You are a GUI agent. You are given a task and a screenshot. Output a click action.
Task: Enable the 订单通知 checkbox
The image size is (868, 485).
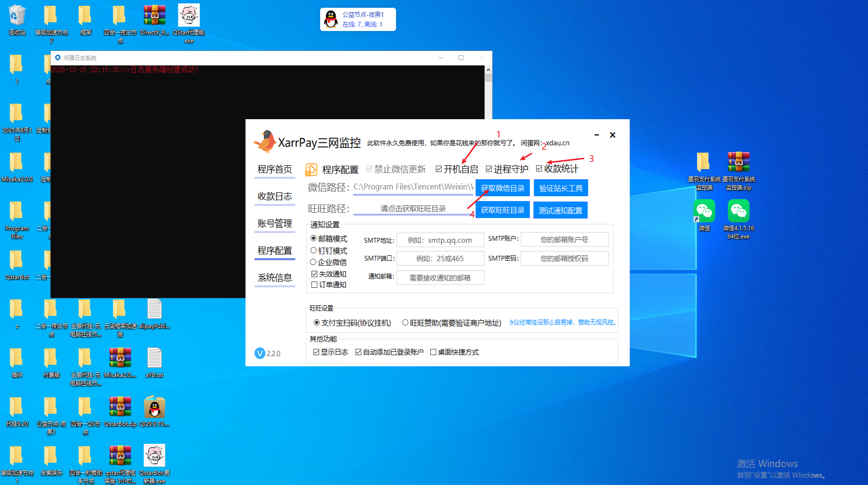click(x=314, y=284)
